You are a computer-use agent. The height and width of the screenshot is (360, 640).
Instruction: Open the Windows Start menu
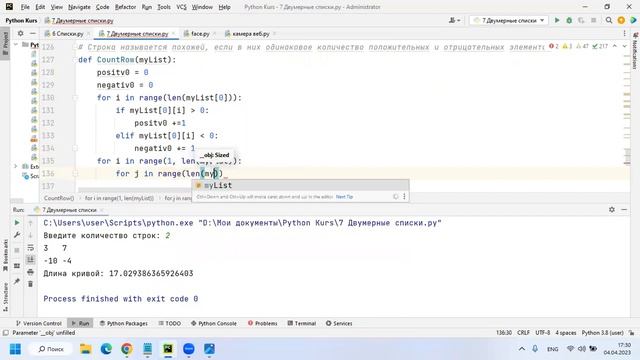tap(15, 349)
